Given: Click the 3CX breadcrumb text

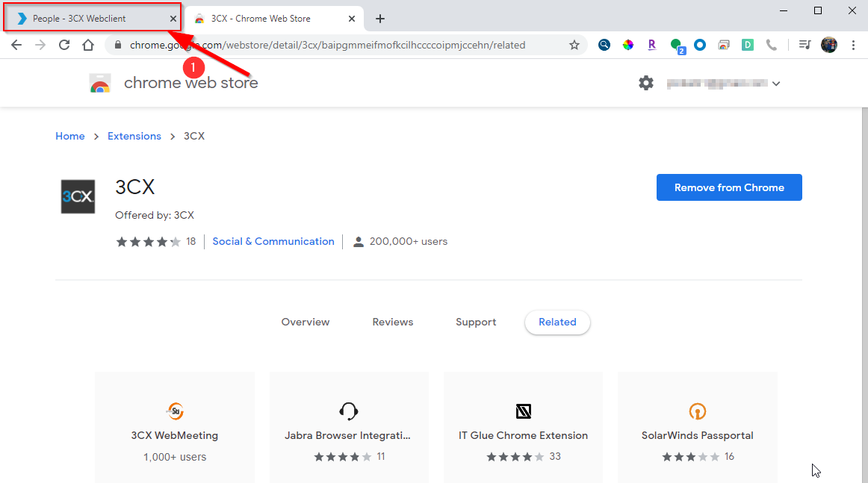Looking at the screenshot, I should tap(194, 136).
